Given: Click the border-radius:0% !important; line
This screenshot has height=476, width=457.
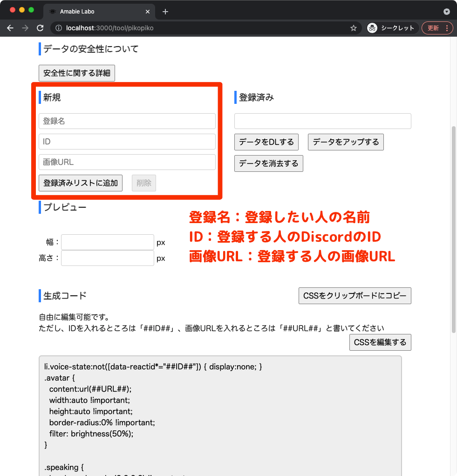Looking at the screenshot, I should [102, 422].
